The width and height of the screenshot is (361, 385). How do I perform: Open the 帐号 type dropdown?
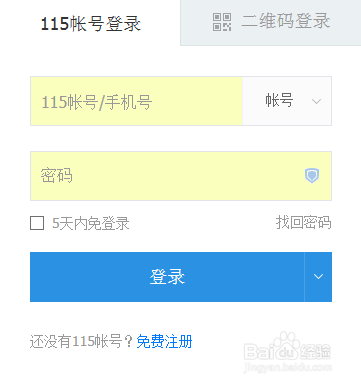287,101
